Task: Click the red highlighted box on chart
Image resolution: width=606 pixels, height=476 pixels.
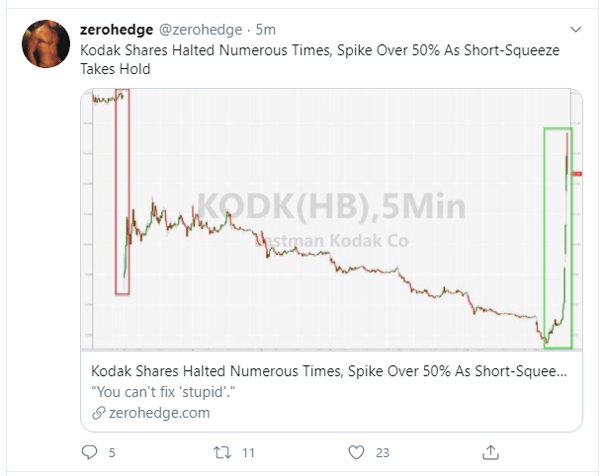Action: [123, 192]
